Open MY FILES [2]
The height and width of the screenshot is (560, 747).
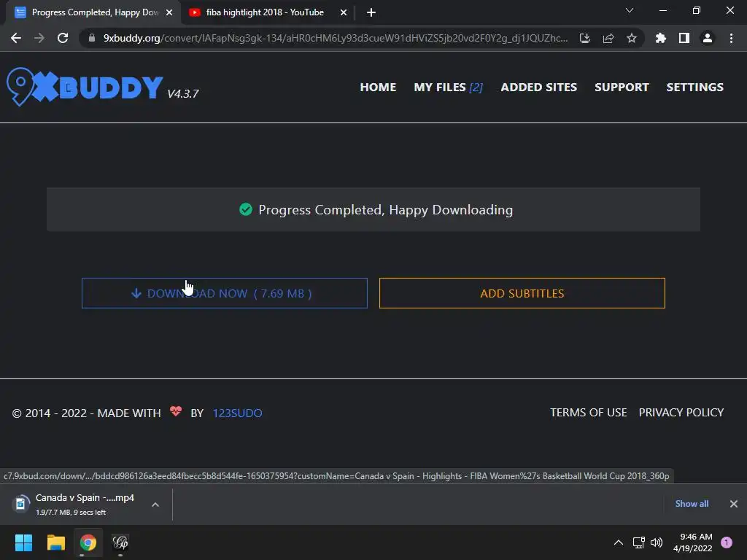click(449, 87)
